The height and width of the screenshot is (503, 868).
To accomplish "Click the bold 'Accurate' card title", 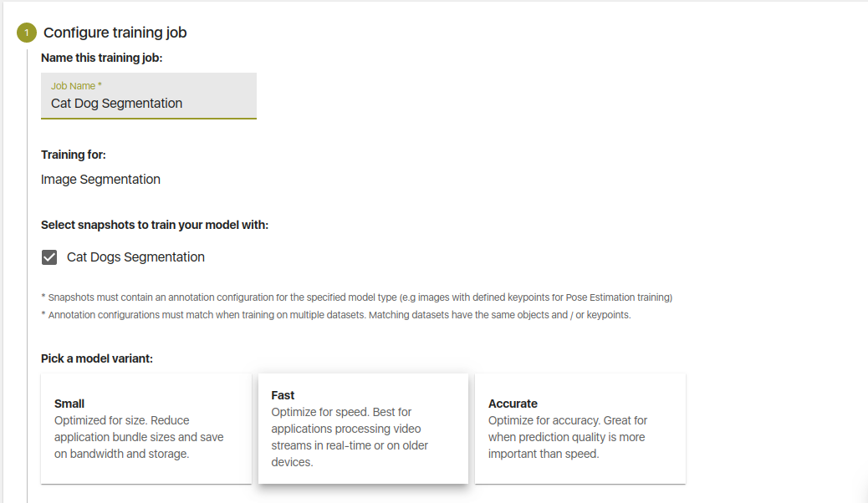I will (513, 404).
